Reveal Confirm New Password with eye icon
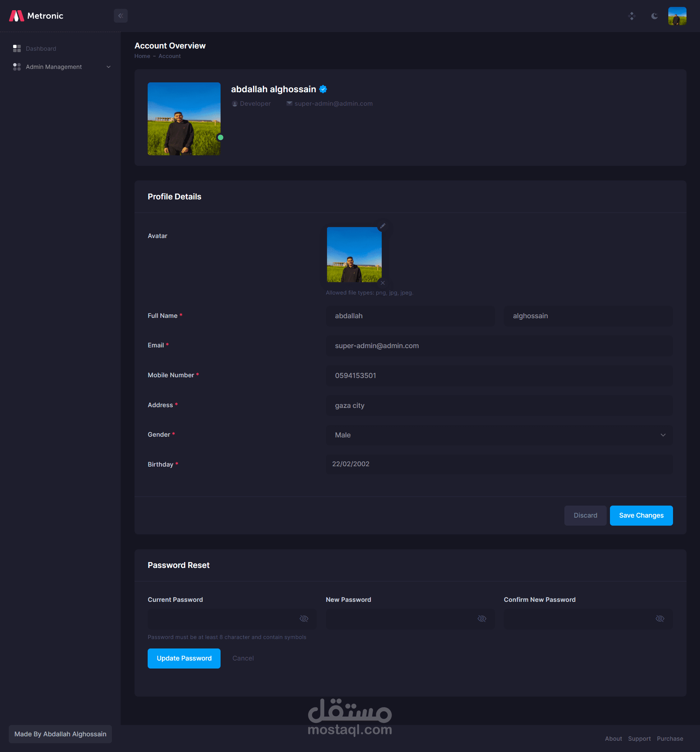 coord(660,619)
